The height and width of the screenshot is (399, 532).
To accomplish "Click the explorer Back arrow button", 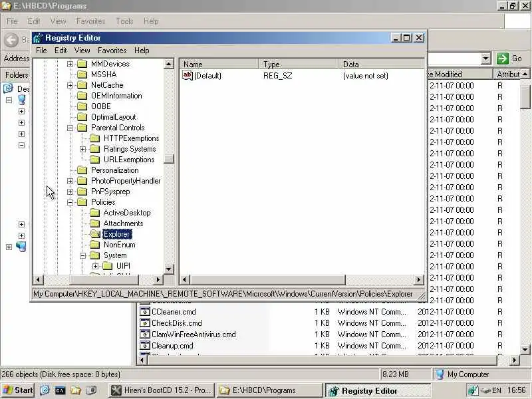I will (x=11, y=40).
